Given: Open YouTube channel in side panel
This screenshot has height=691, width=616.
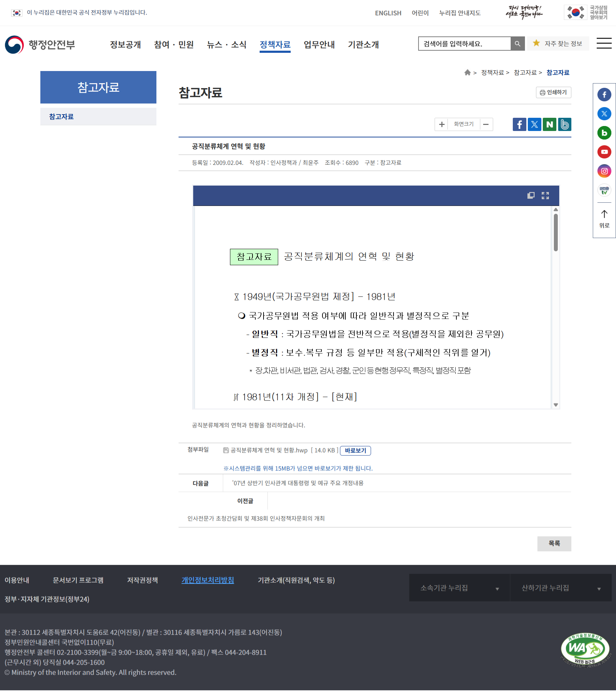Looking at the screenshot, I should (x=604, y=152).
